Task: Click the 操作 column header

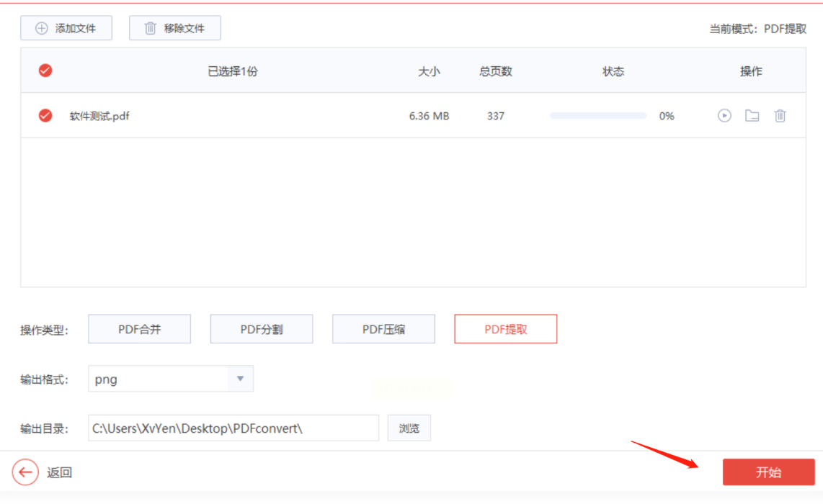Action: pos(751,71)
